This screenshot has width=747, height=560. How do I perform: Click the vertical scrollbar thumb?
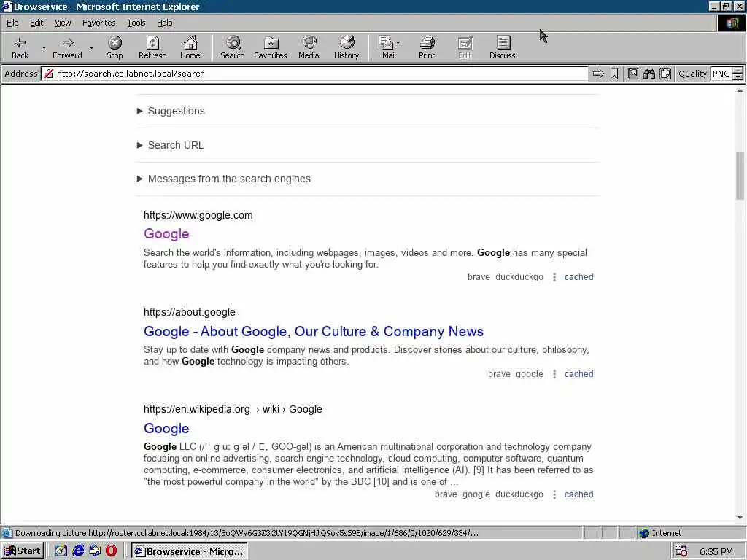(740, 175)
